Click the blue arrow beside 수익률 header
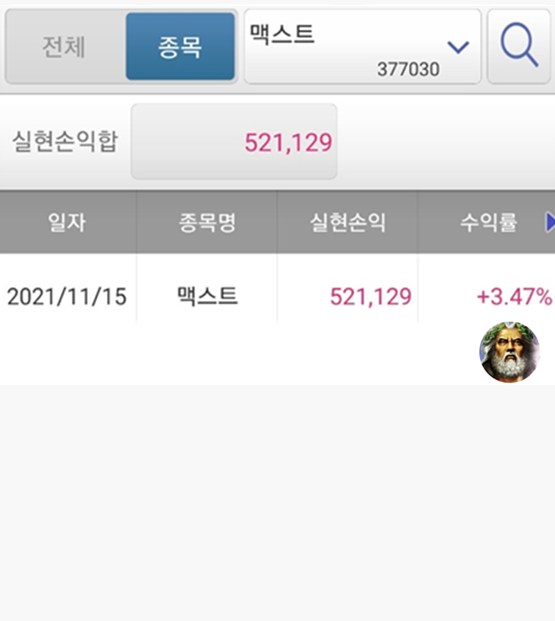 coord(550,222)
